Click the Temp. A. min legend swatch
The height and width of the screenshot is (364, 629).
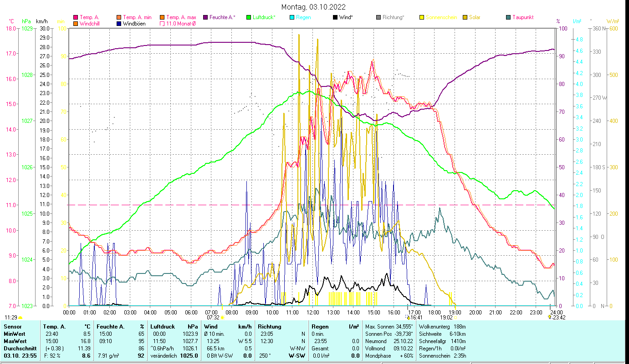pyautogui.click(x=119, y=17)
